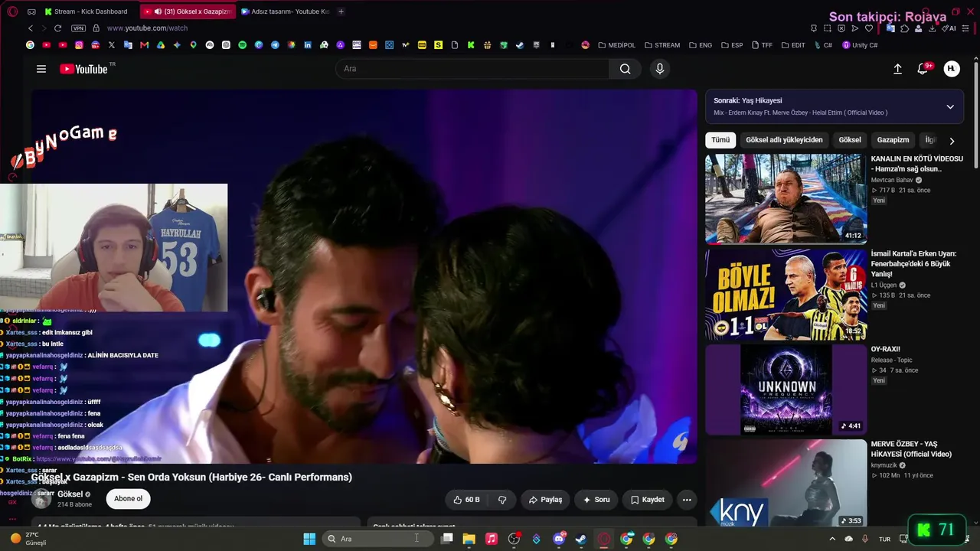Switch the TUR keyboard language indicator
Viewport: 980px width, 551px height.
884,539
